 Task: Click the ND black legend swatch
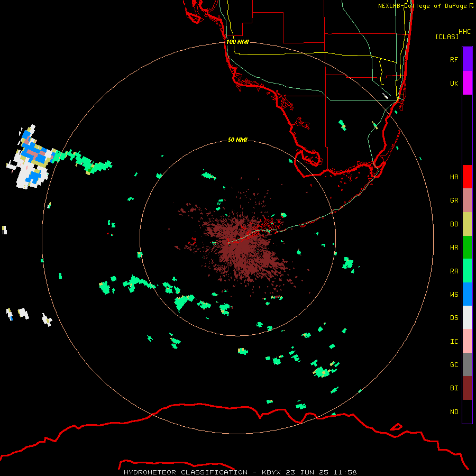(x=467, y=411)
